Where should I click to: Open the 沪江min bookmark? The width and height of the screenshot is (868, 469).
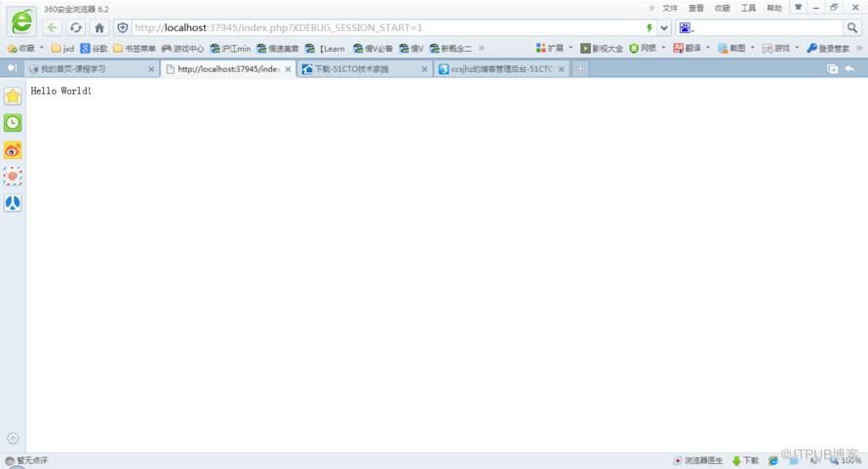click(230, 49)
